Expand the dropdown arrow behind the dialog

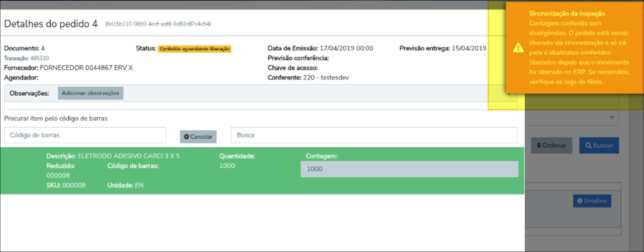click(612, 118)
